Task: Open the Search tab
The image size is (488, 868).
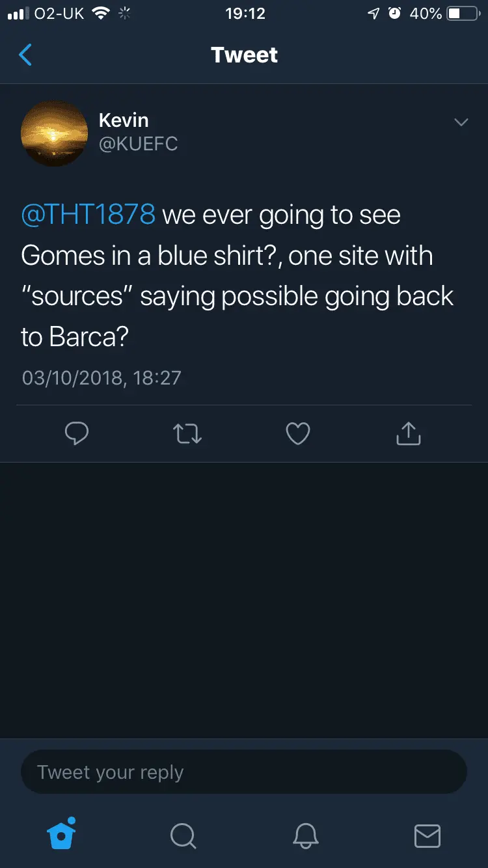Action: pyautogui.click(x=183, y=835)
